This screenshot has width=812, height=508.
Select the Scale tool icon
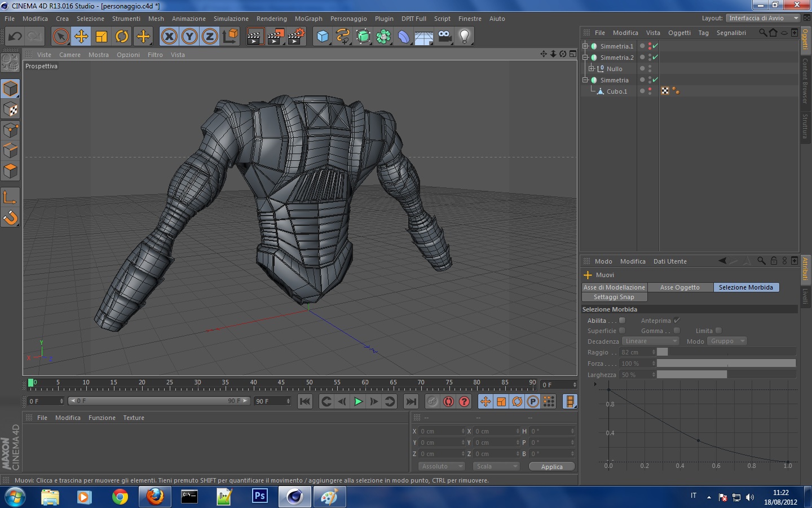click(x=101, y=37)
